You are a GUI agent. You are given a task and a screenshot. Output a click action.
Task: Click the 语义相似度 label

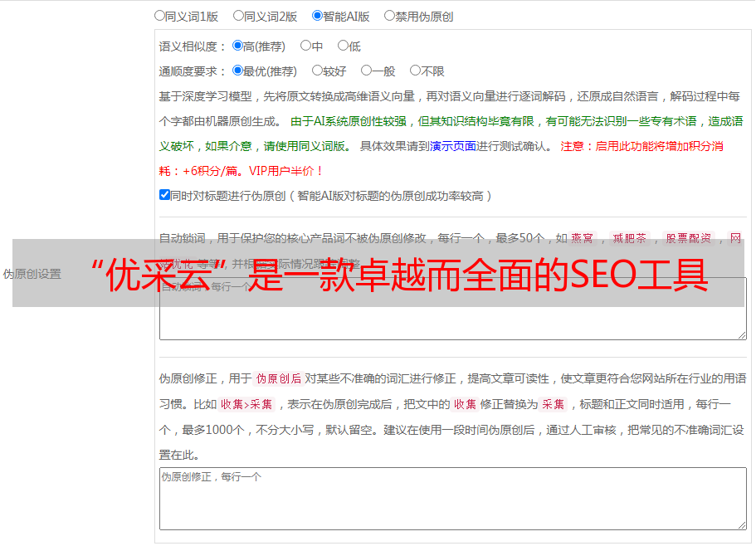193,46
